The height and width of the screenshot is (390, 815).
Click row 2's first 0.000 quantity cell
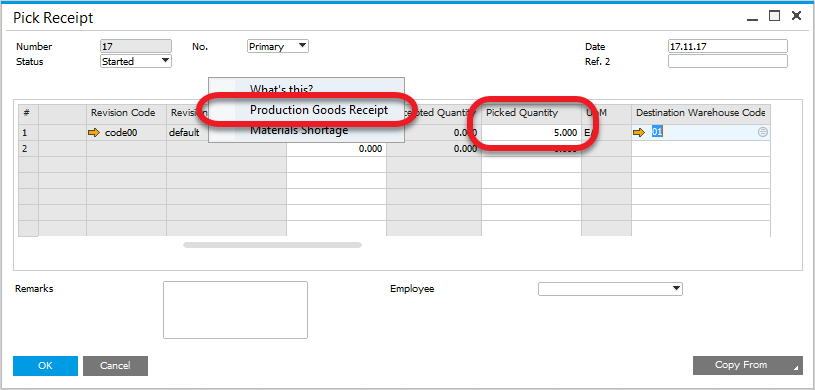coord(336,149)
